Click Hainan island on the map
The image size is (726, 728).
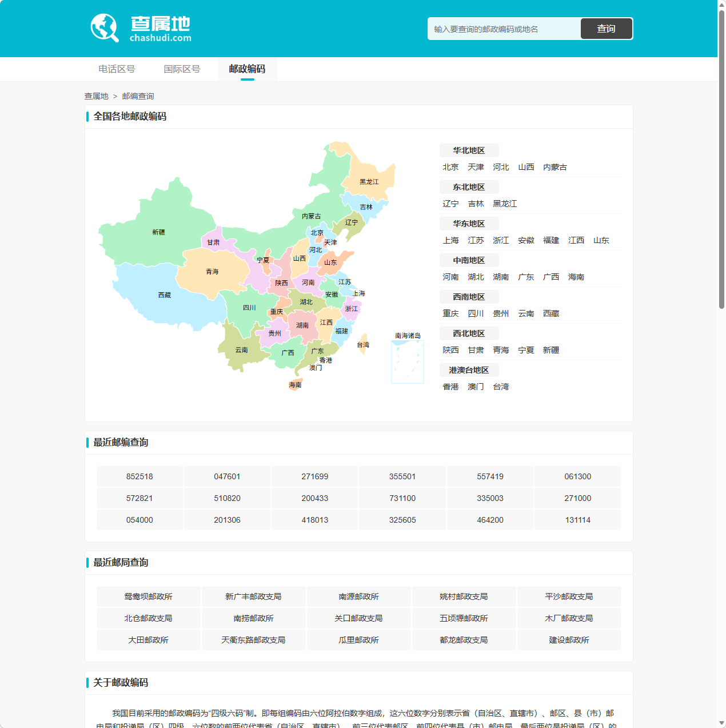294,385
